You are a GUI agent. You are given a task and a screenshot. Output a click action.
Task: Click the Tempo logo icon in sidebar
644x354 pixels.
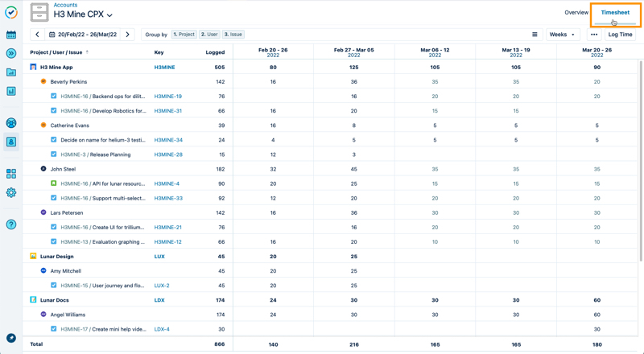(11, 13)
